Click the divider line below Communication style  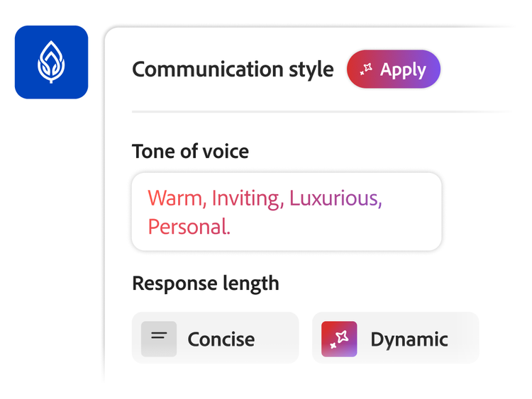point(319,112)
